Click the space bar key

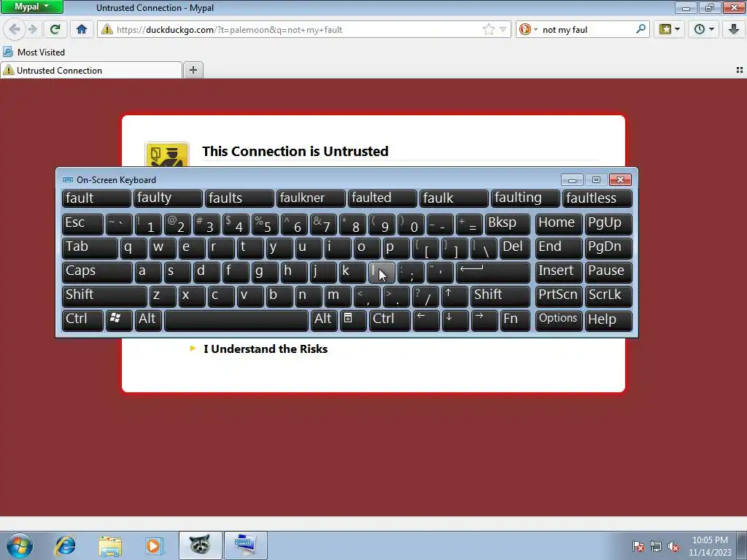point(236,320)
